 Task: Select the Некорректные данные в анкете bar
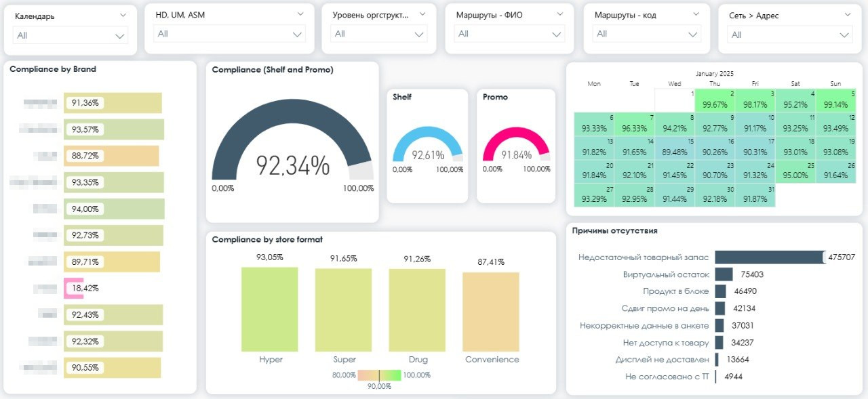719,326
